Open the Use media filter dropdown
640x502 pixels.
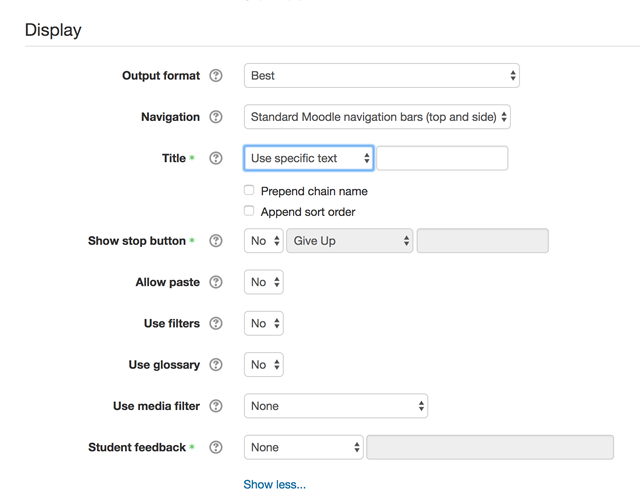click(336, 406)
